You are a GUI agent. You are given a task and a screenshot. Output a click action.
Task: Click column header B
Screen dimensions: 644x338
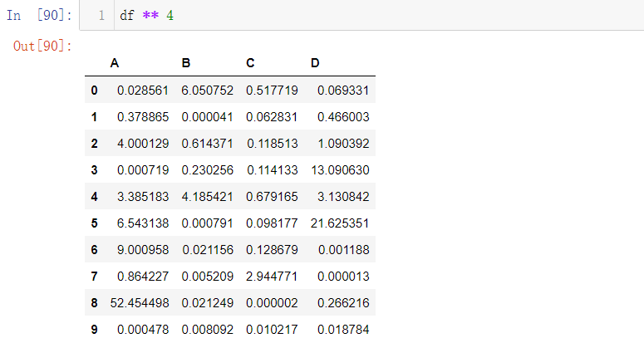tap(186, 63)
